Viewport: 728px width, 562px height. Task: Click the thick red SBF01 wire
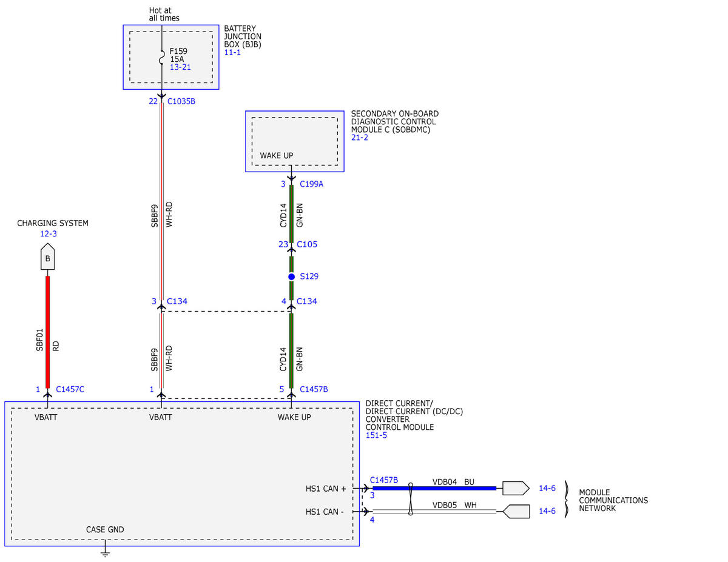47,332
